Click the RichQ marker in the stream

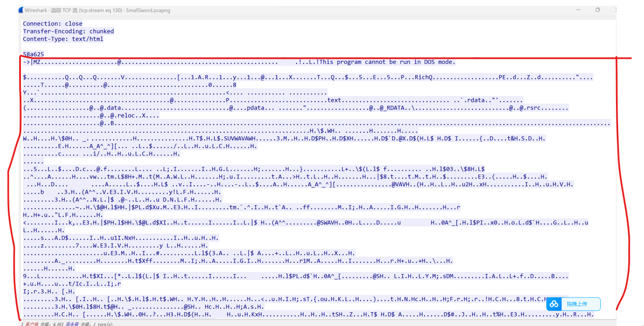coord(424,77)
